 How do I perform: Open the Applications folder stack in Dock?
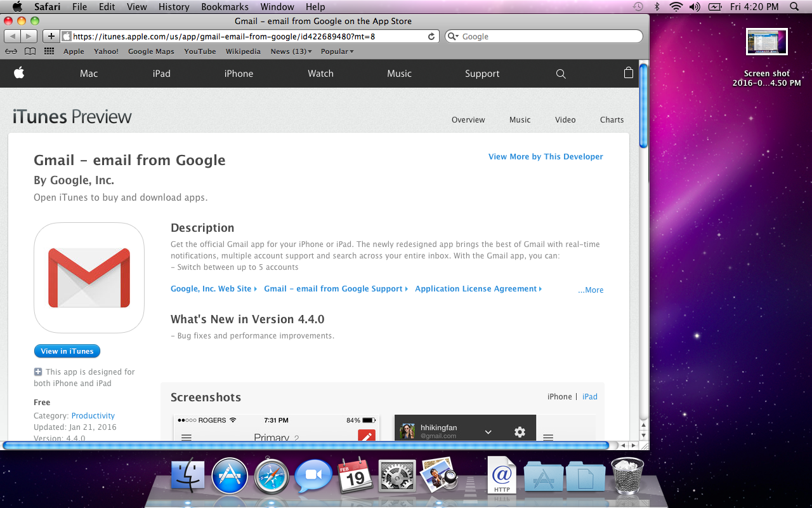[x=544, y=476]
